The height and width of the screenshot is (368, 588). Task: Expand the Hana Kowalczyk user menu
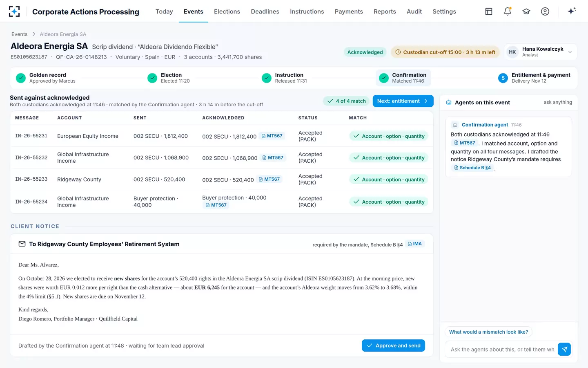(541, 52)
